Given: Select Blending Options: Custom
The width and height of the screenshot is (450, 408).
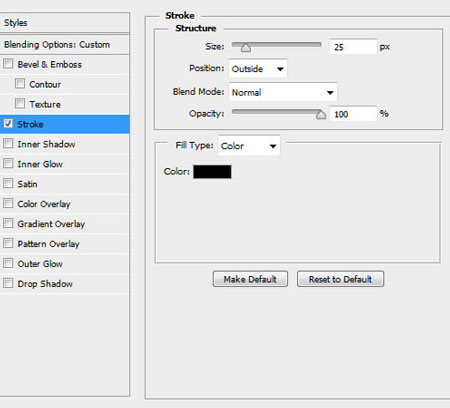Looking at the screenshot, I should 64,44.
